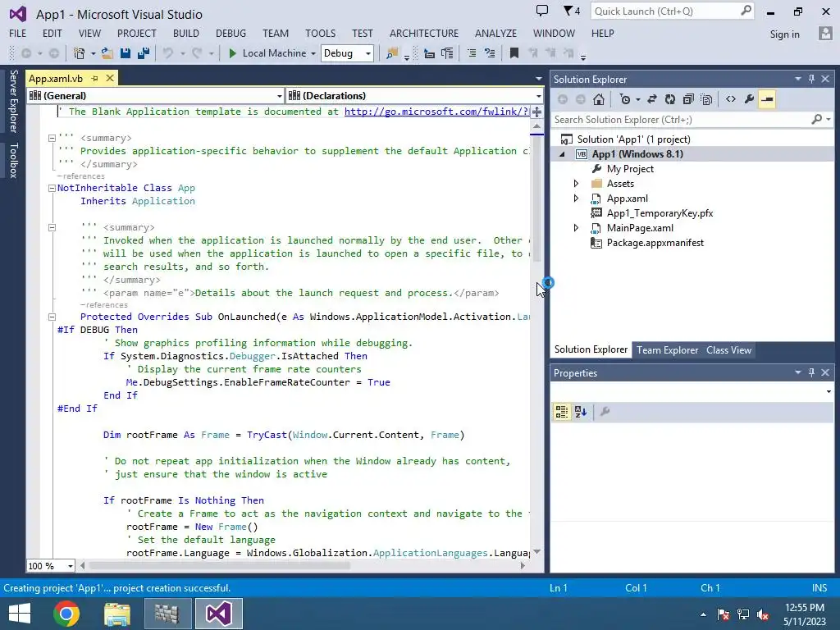This screenshot has height=630, width=840.
Task: Click the Search Solution Explorer field
Action: (691, 120)
